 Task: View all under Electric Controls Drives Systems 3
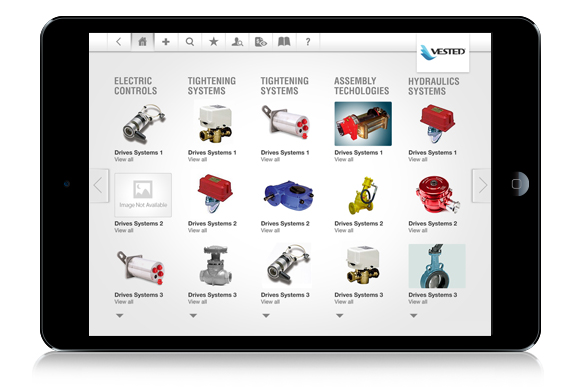coord(124,302)
